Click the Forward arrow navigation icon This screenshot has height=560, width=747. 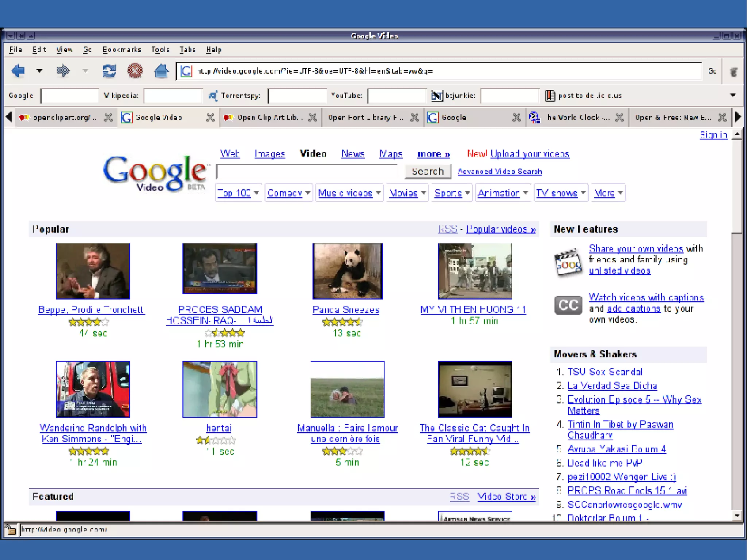click(63, 70)
